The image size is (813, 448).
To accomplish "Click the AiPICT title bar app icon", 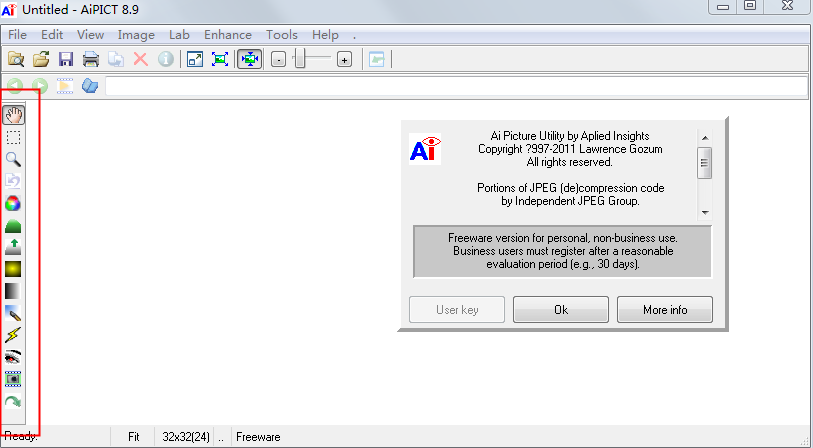I will pyautogui.click(x=9, y=10).
